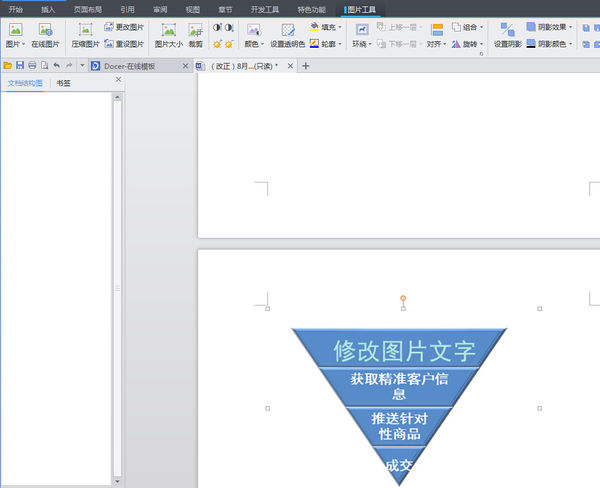Open the 章节 ribbon tab
The image size is (600, 488).
click(x=225, y=10)
